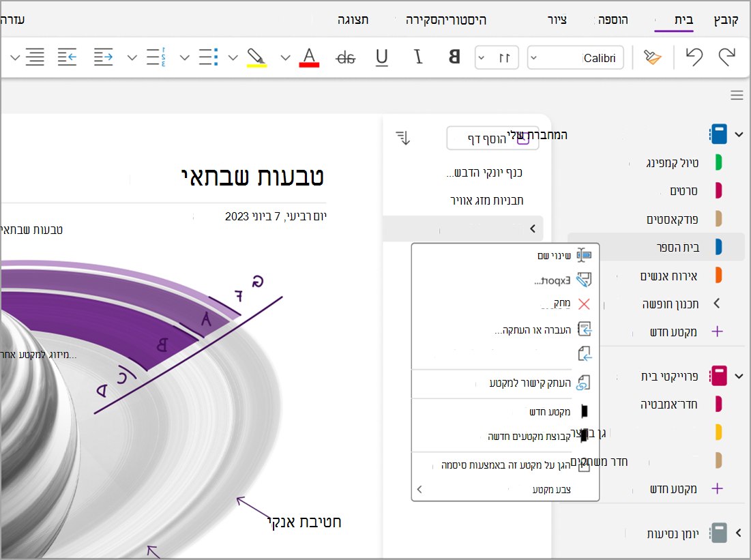
Task: Open the צבע מקטע submenu
Action: pos(505,489)
